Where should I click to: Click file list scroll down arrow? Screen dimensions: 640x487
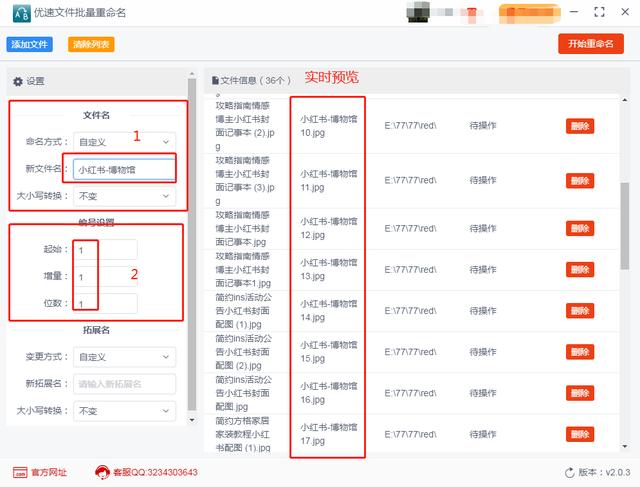(x=625, y=447)
